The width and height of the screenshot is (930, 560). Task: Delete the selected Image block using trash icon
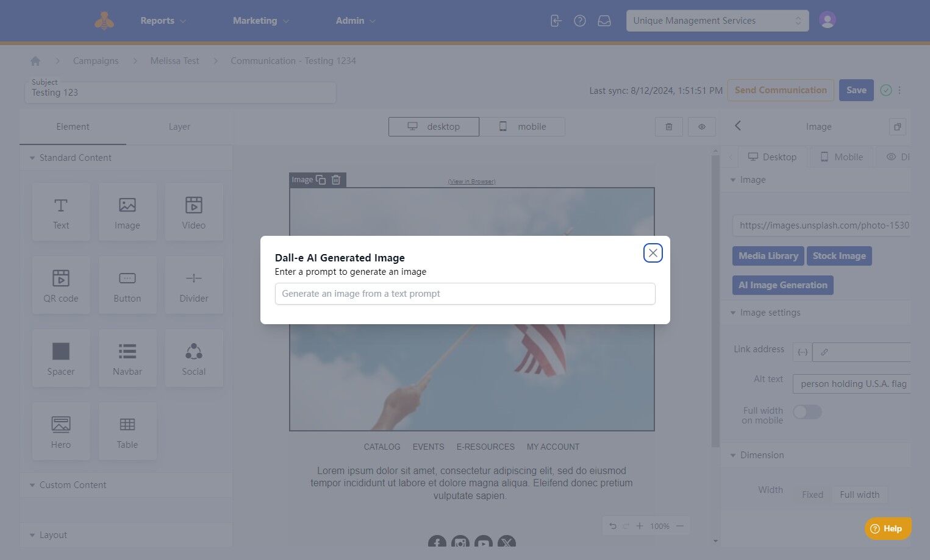click(x=336, y=180)
